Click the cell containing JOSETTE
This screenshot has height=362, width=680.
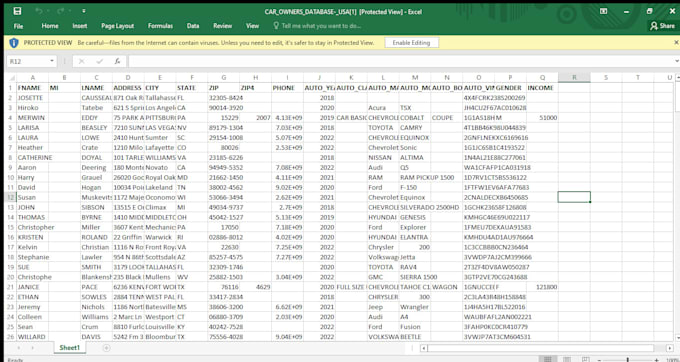(33, 98)
